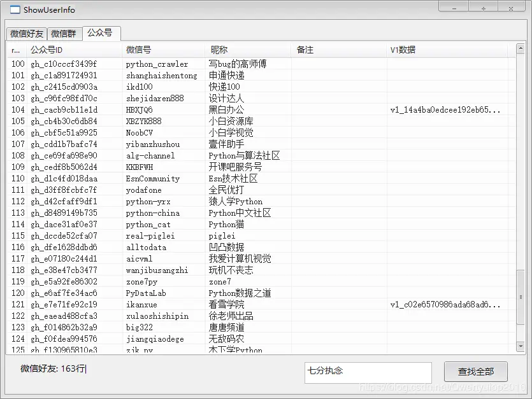Image resolution: width=532 pixels, height=399 pixels.
Task: Select the nickname 徐老师出品
Action: click(x=231, y=316)
